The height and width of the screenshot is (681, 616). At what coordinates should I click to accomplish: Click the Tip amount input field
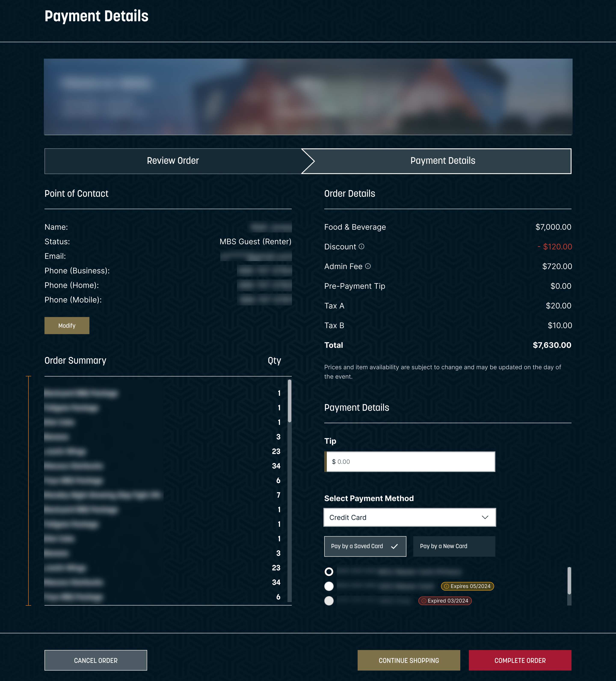[409, 461]
